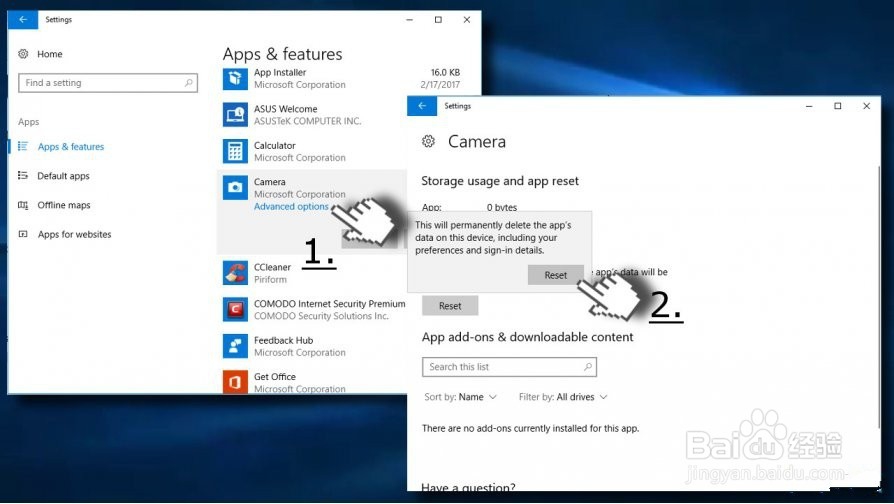The image size is (894, 504).
Task: Click the CCleaner app icon
Action: pyautogui.click(x=235, y=273)
